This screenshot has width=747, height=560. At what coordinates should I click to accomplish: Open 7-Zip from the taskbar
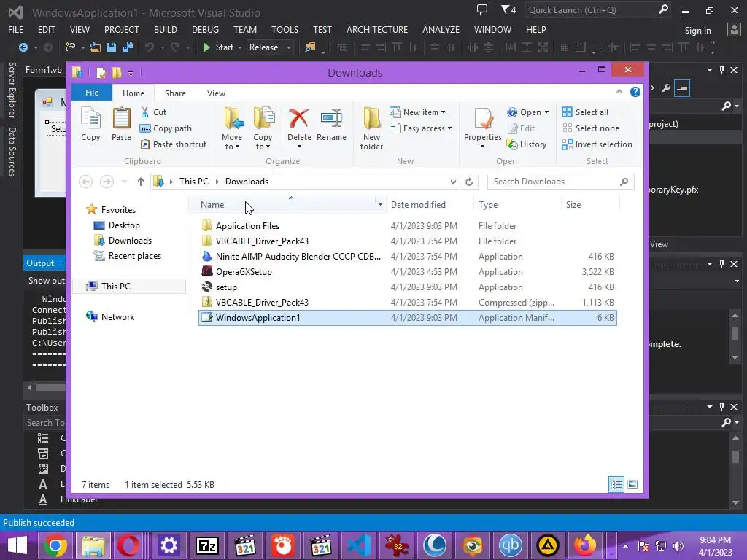click(207, 545)
